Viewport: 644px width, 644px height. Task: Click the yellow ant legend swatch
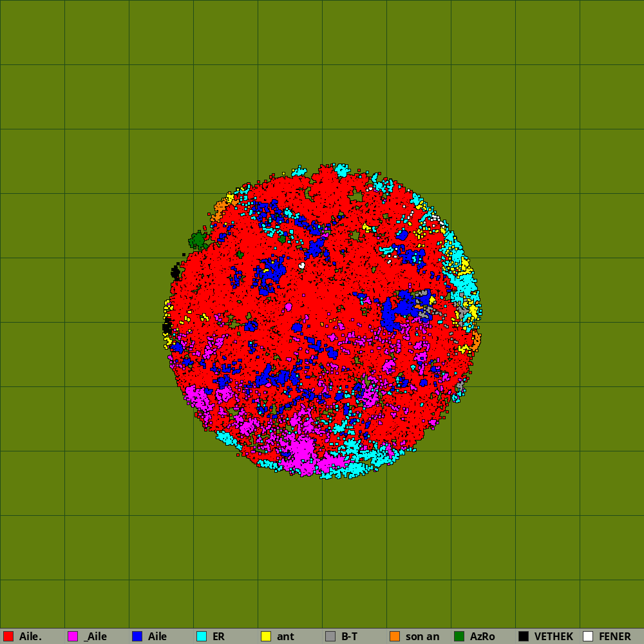pyautogui.click(x=266, y=636)
